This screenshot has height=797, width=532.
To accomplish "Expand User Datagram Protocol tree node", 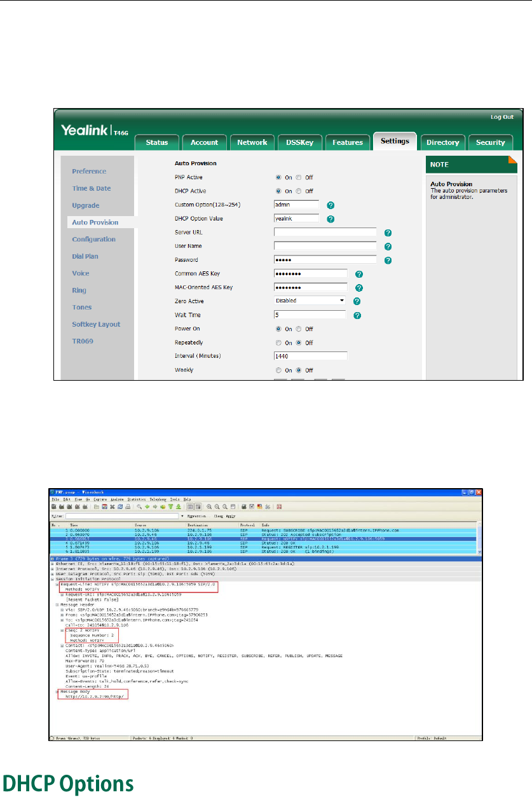I will tap(52, 574).
